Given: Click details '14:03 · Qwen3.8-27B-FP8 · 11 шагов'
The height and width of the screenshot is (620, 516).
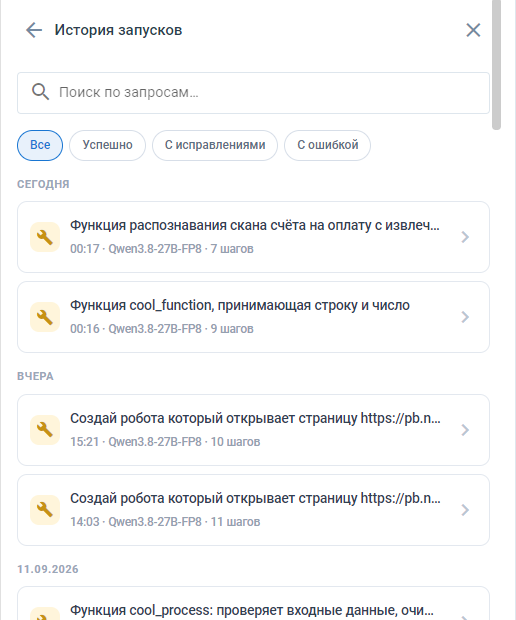Looking at the screenshot, I should pos(165,522).
